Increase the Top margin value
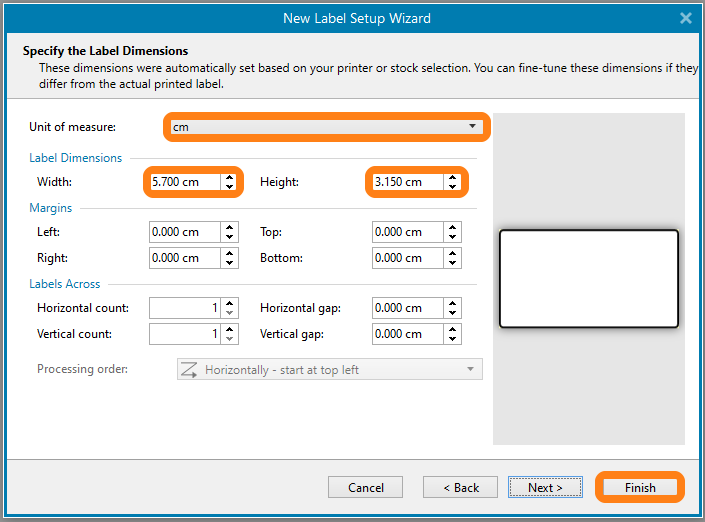Screen dimensions: 705x522 pos(453,227)
